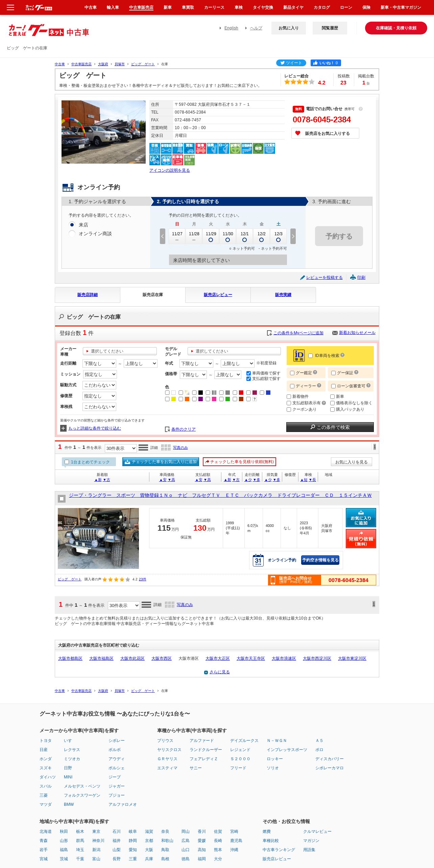This screenshot has height=868, width=434.
Task: Click the green 試乗可 steering wheel icon
Action: tap(235, 148)
